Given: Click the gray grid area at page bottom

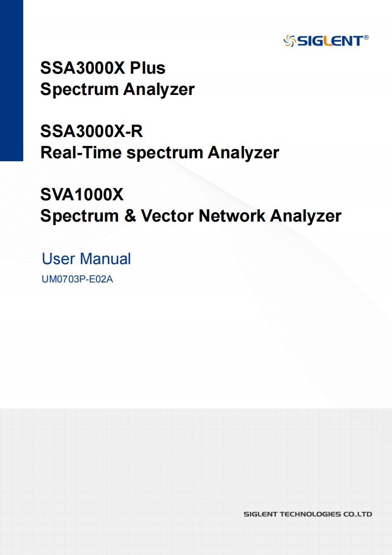Looking at the screenshot, I should tap(148, 470).
